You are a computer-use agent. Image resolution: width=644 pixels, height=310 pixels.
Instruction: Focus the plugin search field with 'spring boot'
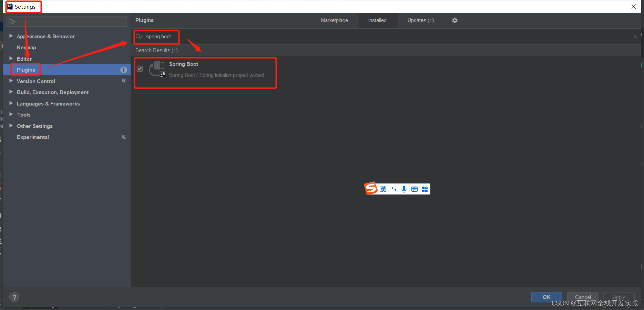pos(386,37)
